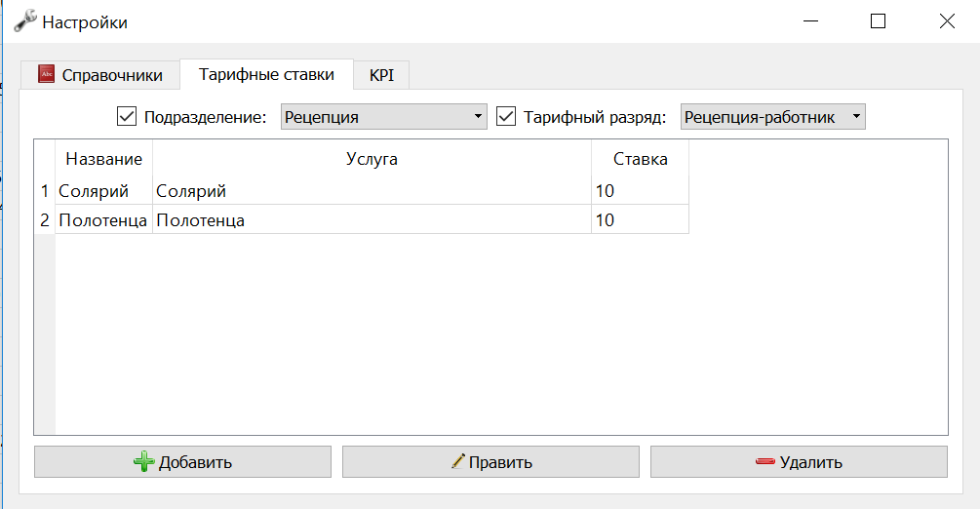Select the Полотенца cell in Услуга column
This screenshot has width=980, height=509.
(x=372, y=219)
